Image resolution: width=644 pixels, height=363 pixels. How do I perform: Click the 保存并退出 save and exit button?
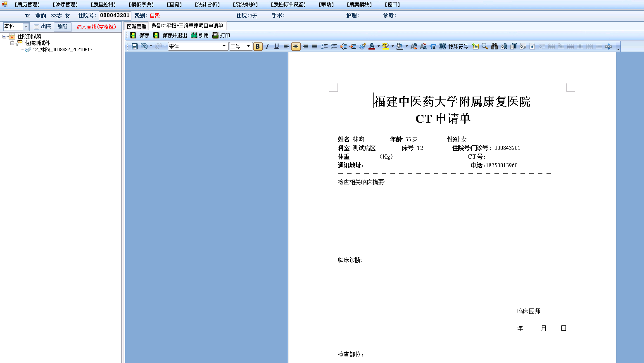pos(170,36)
